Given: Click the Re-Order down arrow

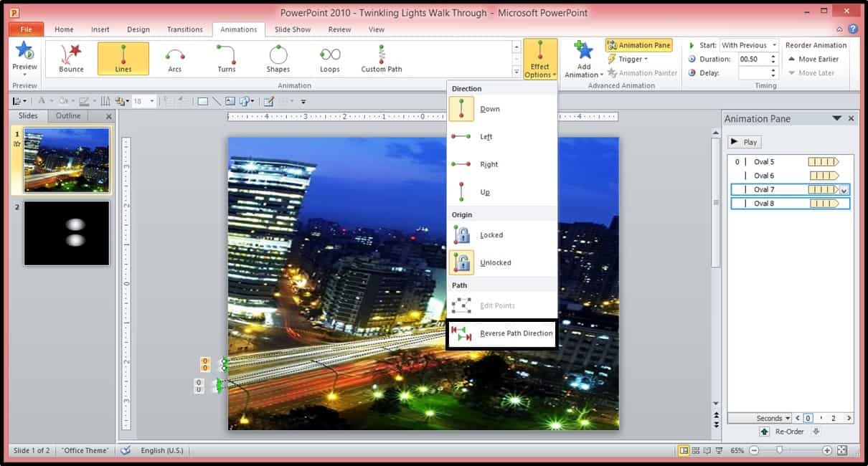Looking at the screenshot, I should coord(816,432).
